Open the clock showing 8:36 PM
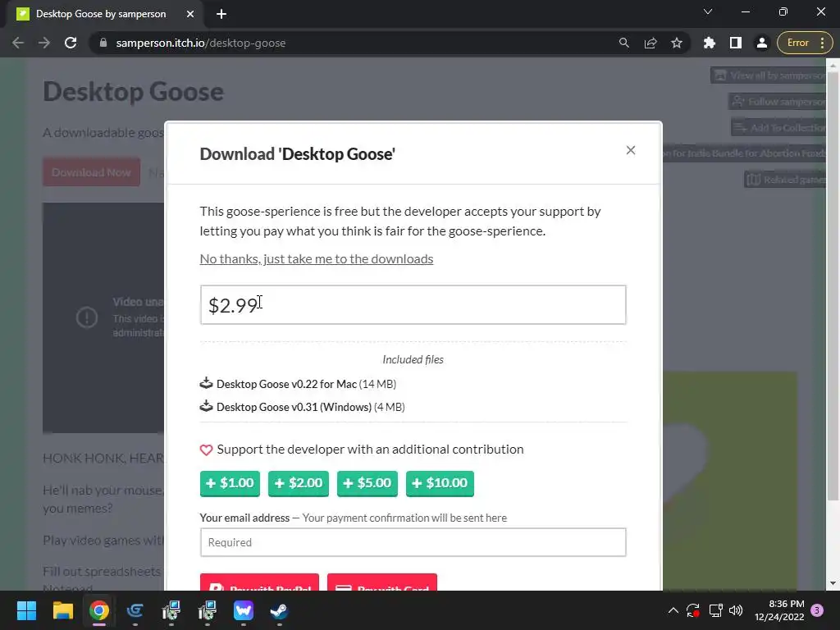Image resolution: width=840 pixels, height=630 pixels. coord(779,610)
